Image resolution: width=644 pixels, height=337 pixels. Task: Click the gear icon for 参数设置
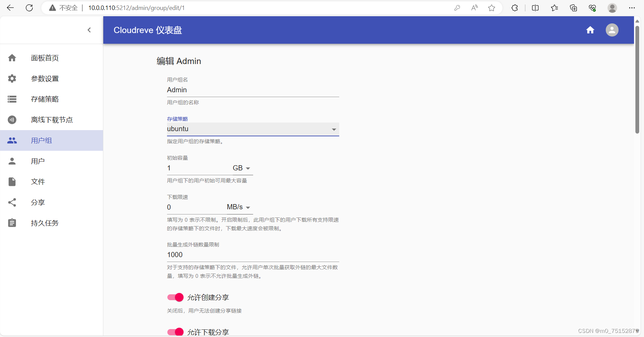pyautogui.click(x=12, y=78)
